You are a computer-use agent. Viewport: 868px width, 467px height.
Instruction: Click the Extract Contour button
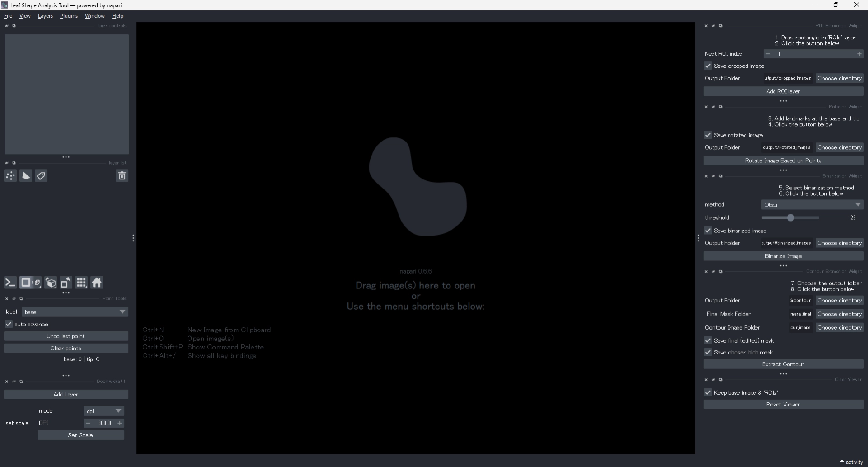(783, 364)
